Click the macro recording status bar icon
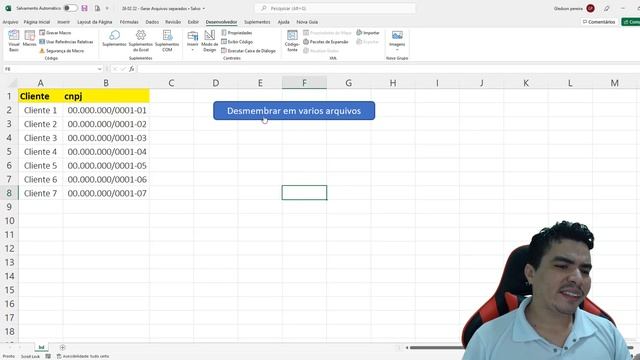 [x=48, y=356]
